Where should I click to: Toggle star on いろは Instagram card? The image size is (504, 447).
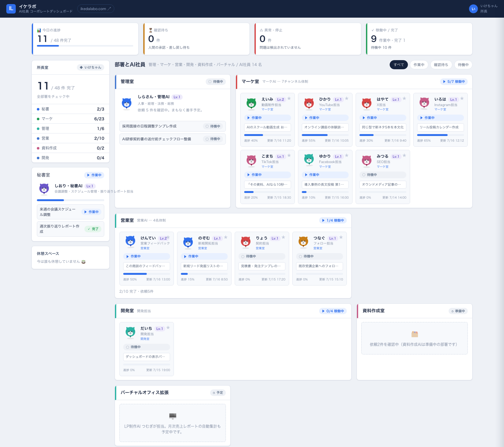pos(462,99)
